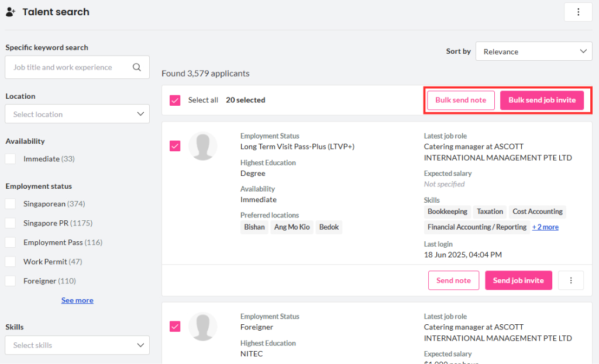Deselect the Foreigner NITEC applicant checkbox
599x364 pixels.
175,327
